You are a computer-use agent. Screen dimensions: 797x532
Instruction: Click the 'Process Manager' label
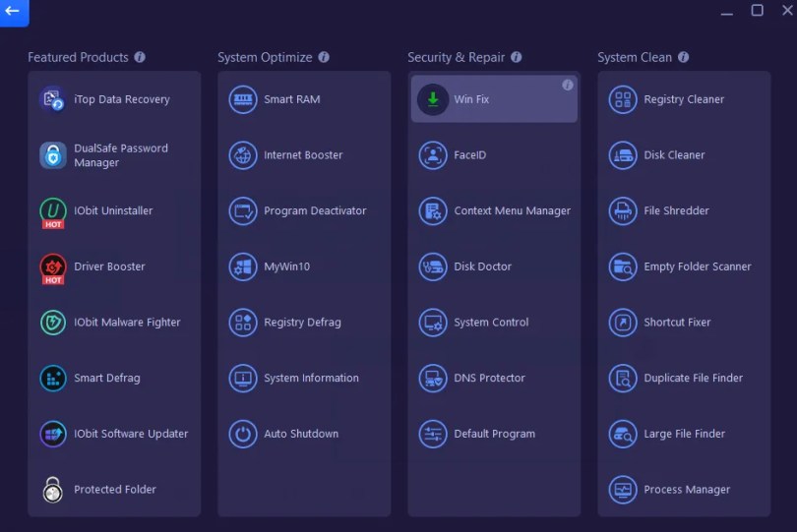click(687, 490)
